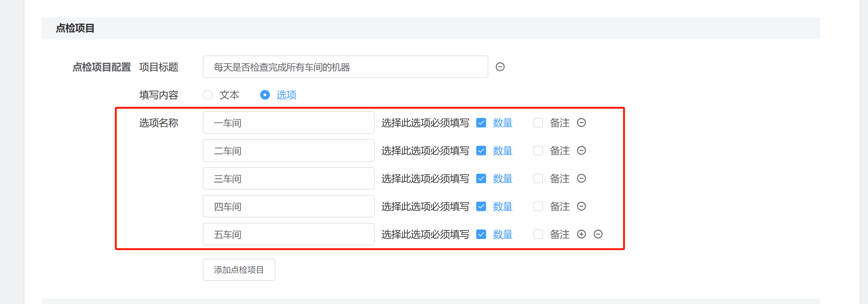Viewport: 868px width, 304px height.
Task: Select the 文本 radio button
Action: coord(208,95)
